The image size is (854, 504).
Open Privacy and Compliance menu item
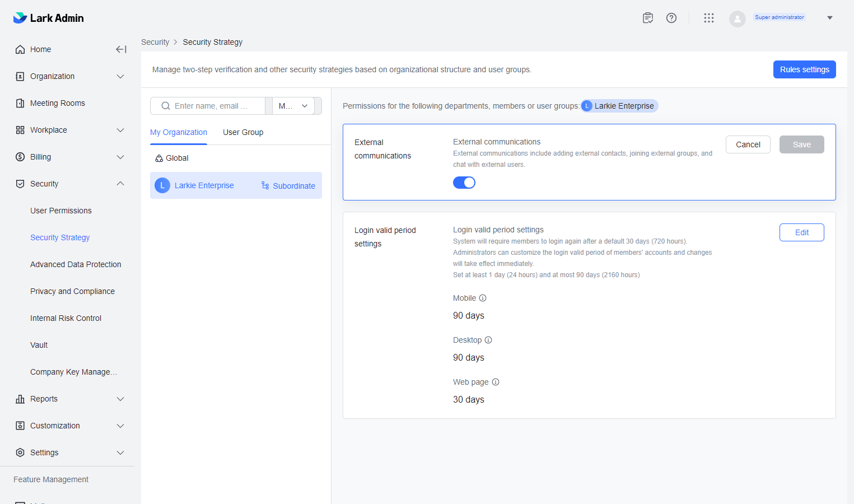pyautogui.click(x=72, y=291)
